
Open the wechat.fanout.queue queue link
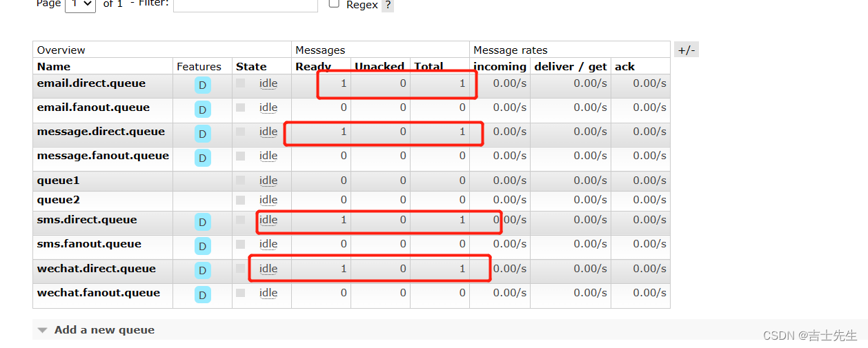99,293
